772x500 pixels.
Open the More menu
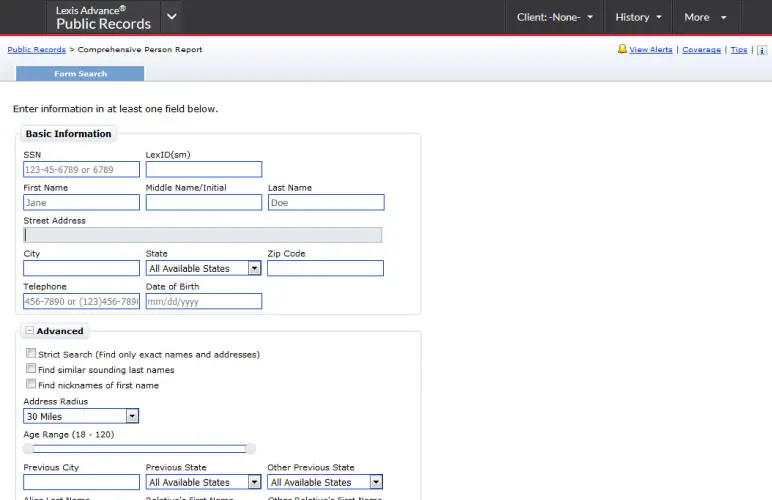click(x=705, y=17)
